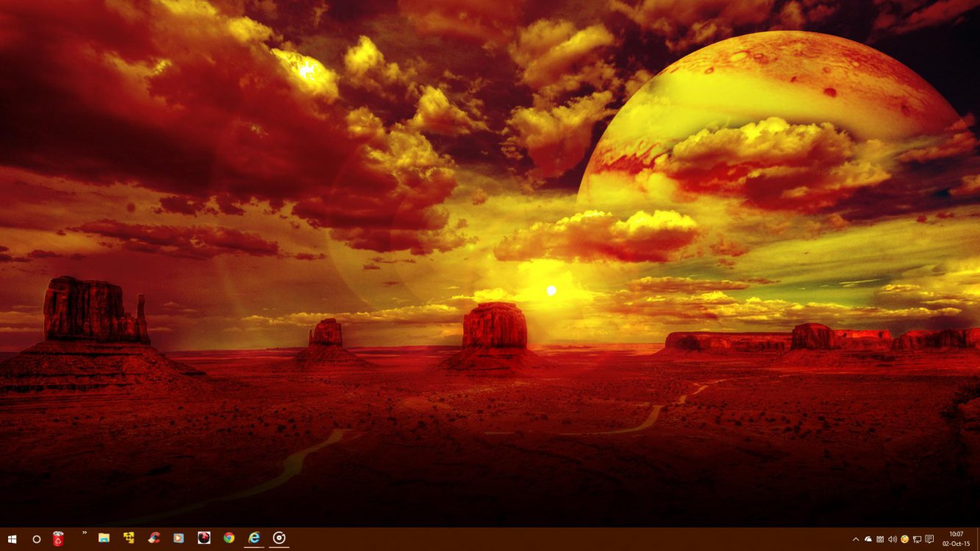Open the OneDrive cloud tray icon
This screenshot has height=551, width=980.
(x=868, y=539)
